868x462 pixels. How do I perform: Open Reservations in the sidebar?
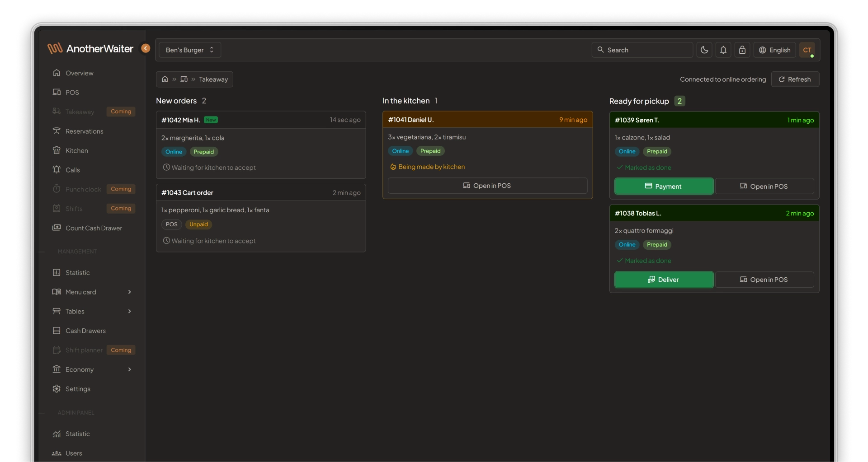coord(94,131)
